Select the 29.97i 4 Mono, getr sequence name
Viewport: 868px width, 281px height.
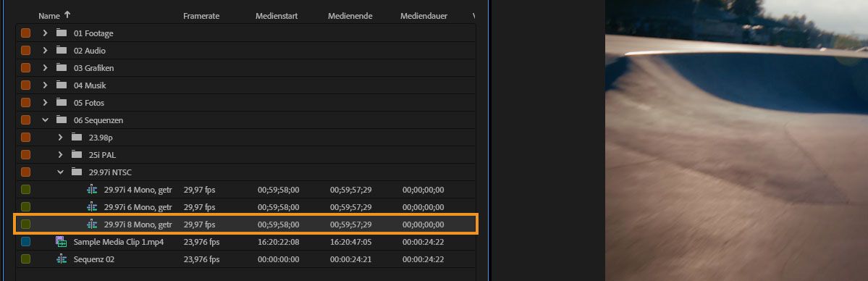point(138,190)
